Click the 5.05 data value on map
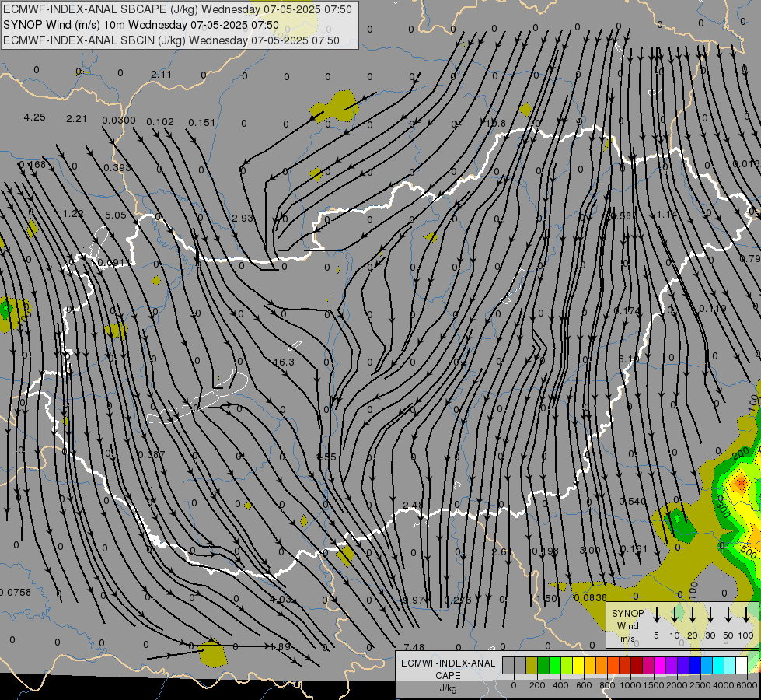Screen dimensions: 761x700 (116, 215)
